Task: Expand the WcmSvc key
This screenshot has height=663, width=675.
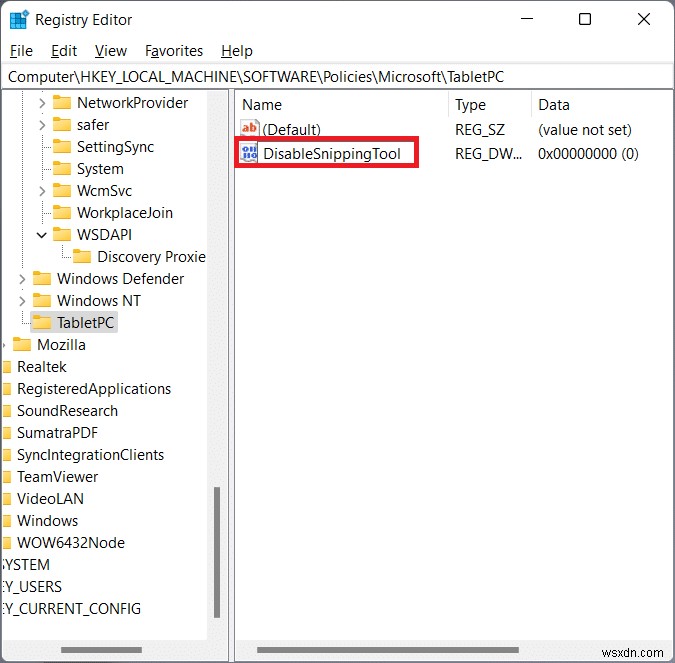Action: [x=42, y=191]
